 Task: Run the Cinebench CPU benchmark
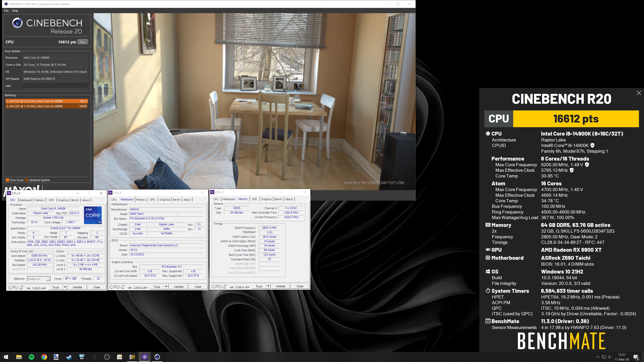click(x=83, y=42)
